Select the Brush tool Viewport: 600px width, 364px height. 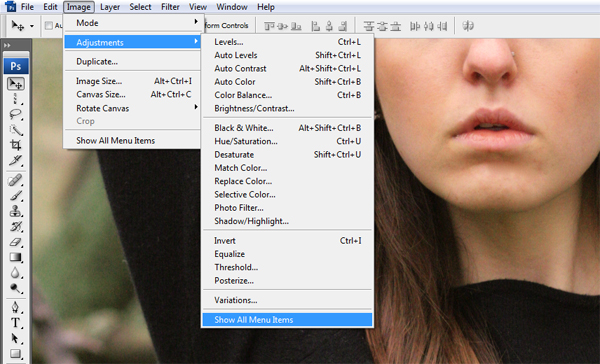point(16,196)
